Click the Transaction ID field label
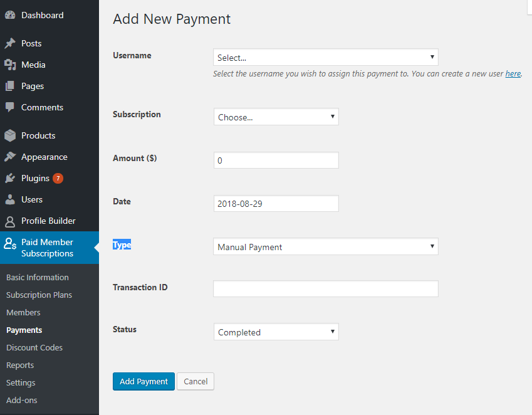 pos(140,287)
